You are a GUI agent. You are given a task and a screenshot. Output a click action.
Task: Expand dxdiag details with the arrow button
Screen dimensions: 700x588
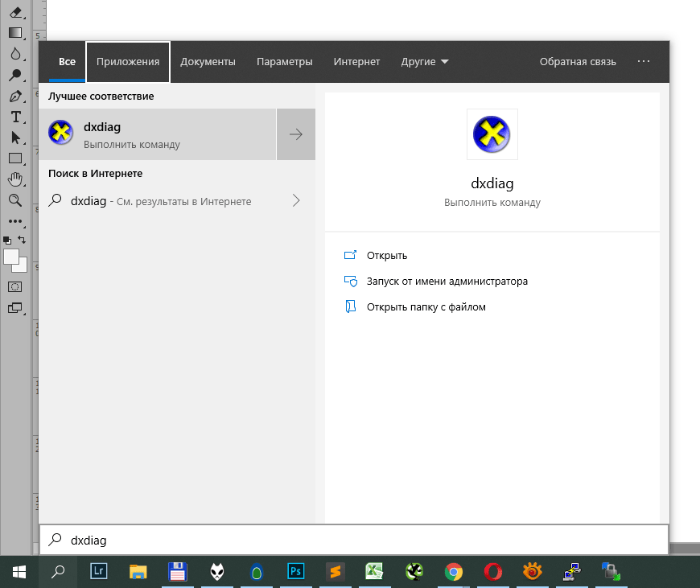coord(296,134)
